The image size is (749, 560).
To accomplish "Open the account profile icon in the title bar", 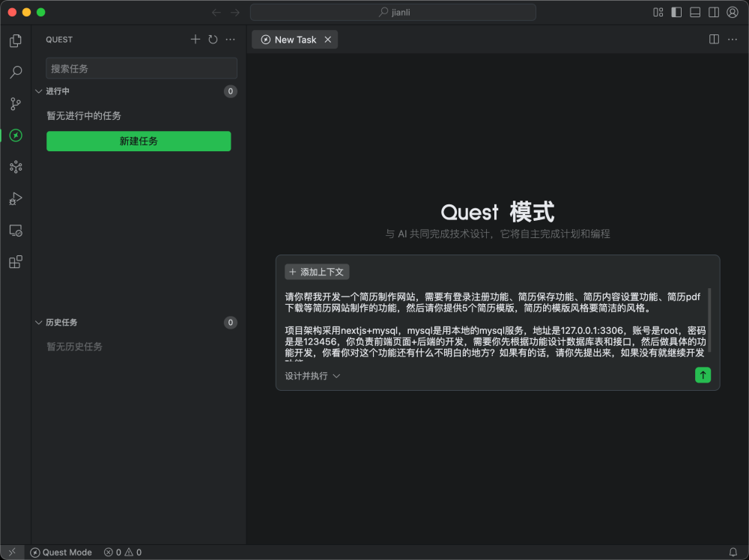I will [x=733, y=12].
